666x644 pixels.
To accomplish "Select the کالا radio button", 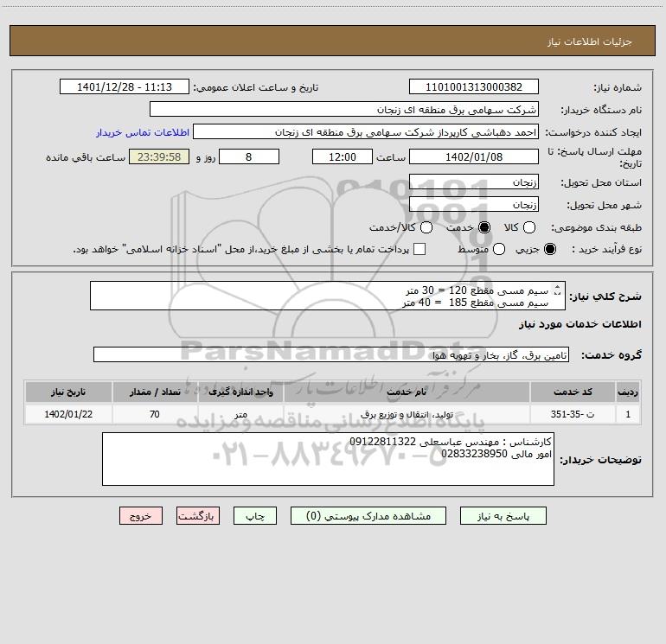I will (x=528, y=227).
